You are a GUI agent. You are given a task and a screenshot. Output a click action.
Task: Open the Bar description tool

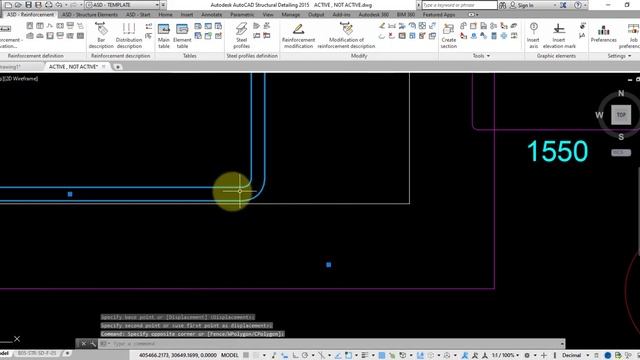coord(101,36)
